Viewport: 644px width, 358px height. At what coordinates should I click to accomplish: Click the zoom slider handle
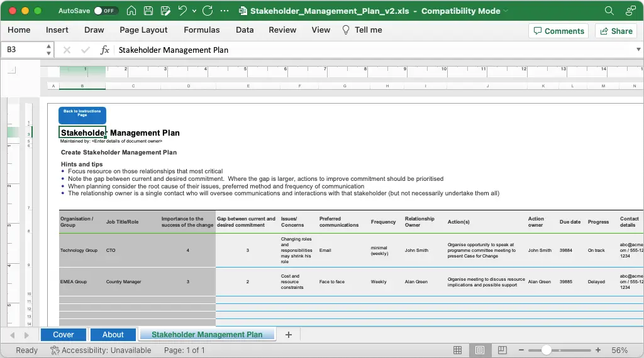(x=546, y=350)
